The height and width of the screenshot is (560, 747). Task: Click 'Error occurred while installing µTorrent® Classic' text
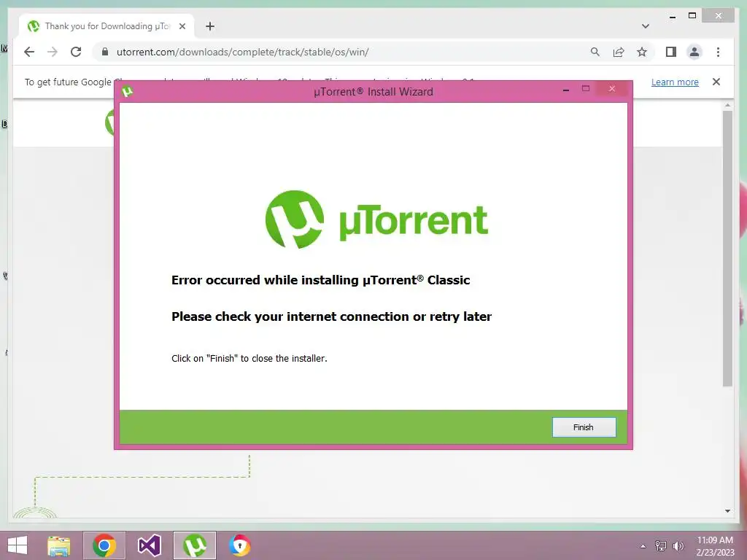click(321, 280)
